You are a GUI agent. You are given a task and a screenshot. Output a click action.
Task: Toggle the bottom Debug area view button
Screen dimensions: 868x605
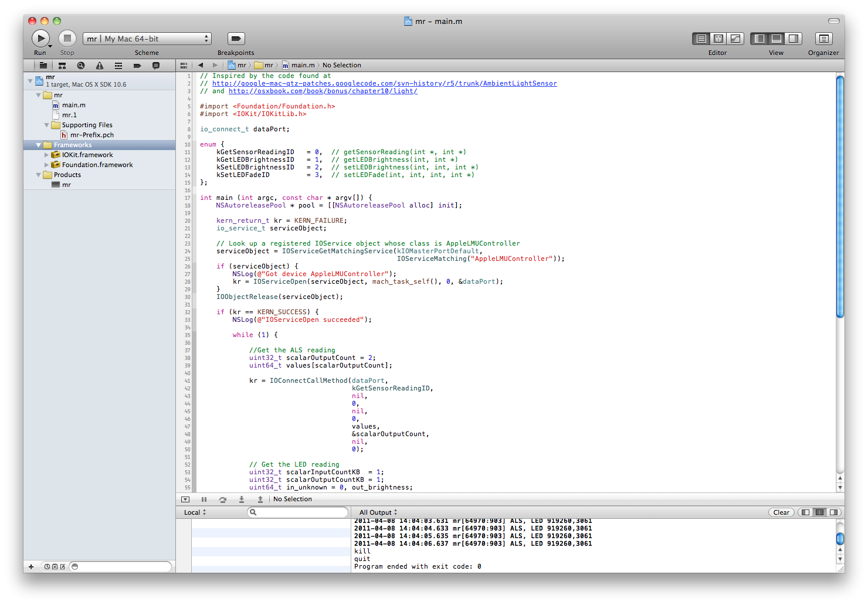777,39
